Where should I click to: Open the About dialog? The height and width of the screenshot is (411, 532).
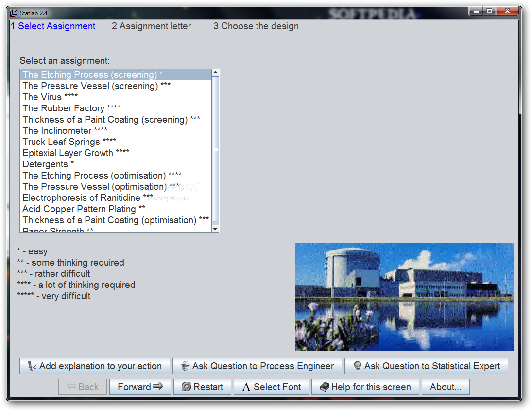coord(446,387)
